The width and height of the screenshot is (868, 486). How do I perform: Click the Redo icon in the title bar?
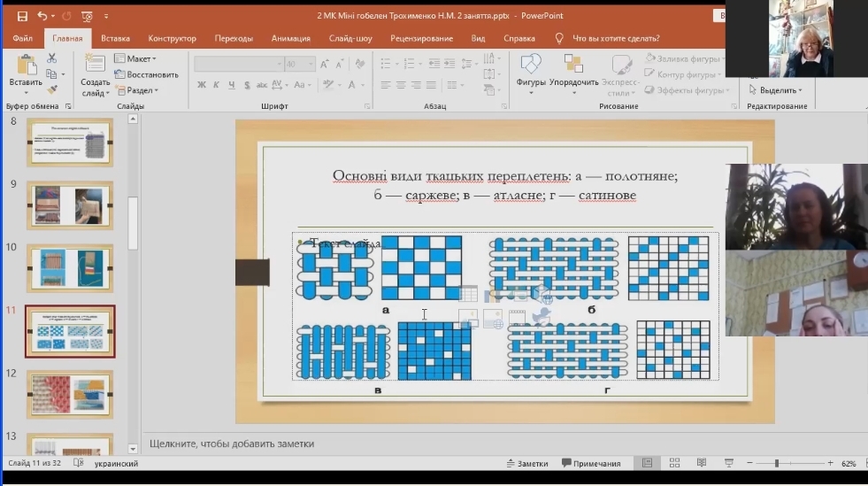pos(66,16)
